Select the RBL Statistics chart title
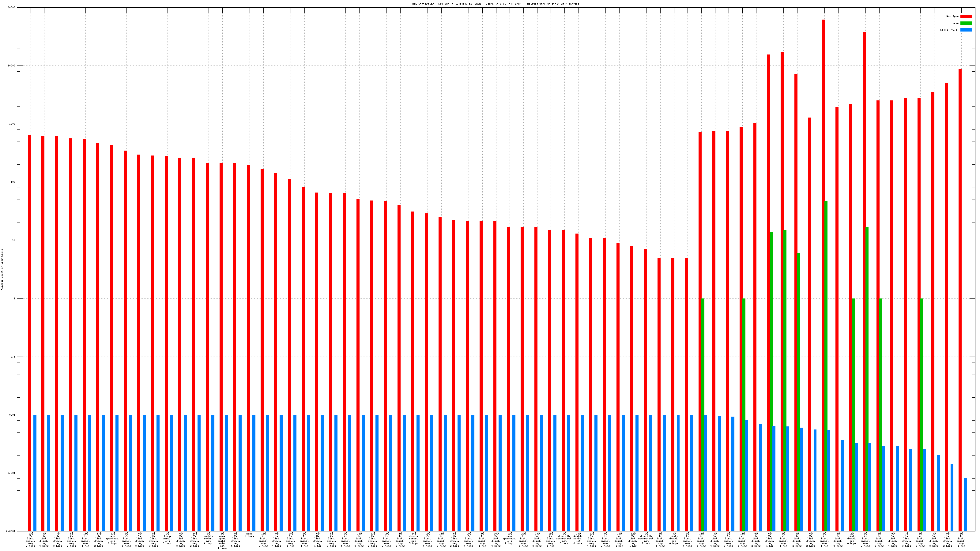The height and width of the screenshot is (551, 980). [x=495, y=4]
